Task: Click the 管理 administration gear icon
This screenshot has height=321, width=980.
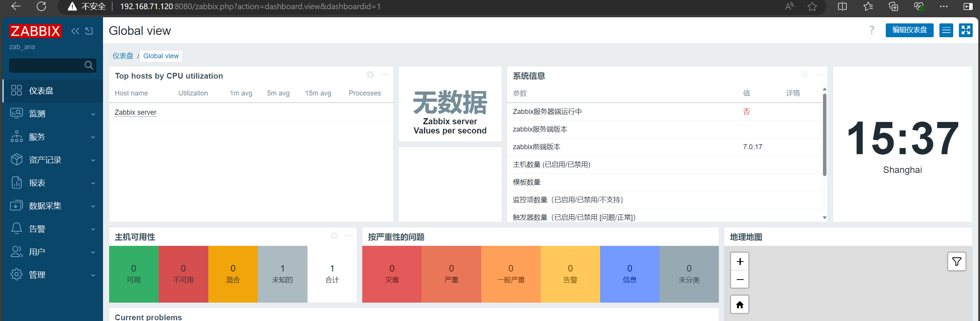Action: 16,275
